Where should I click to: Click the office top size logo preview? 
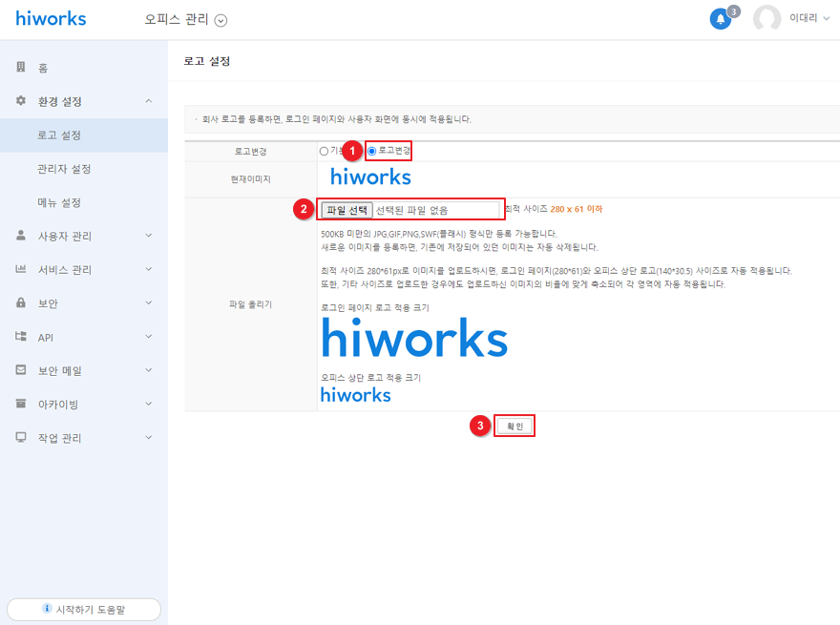tap(356, 395)
